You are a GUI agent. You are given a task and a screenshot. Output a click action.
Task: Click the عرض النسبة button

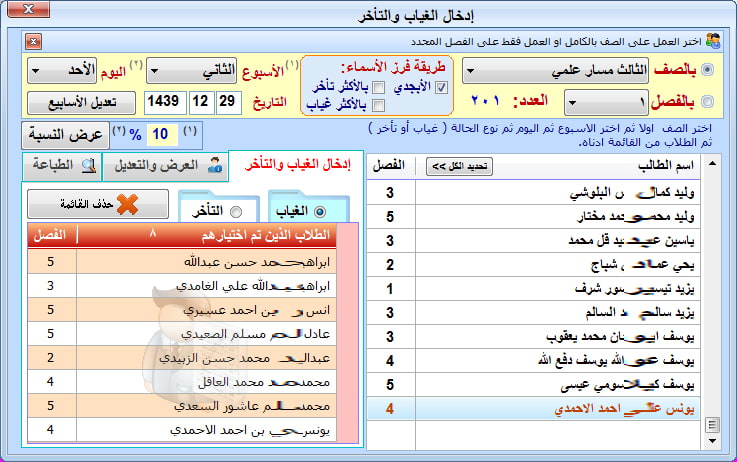pos(65,135)
